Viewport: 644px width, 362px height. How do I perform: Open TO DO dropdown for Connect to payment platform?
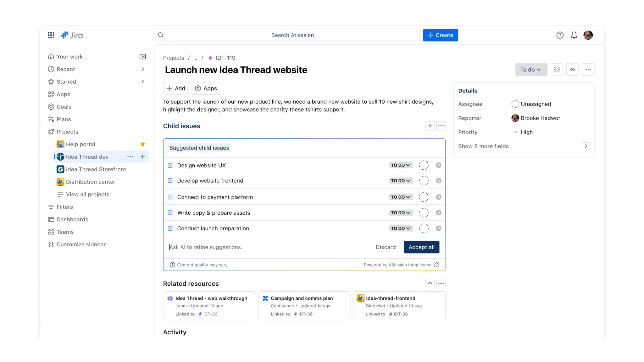coord(400,197)
